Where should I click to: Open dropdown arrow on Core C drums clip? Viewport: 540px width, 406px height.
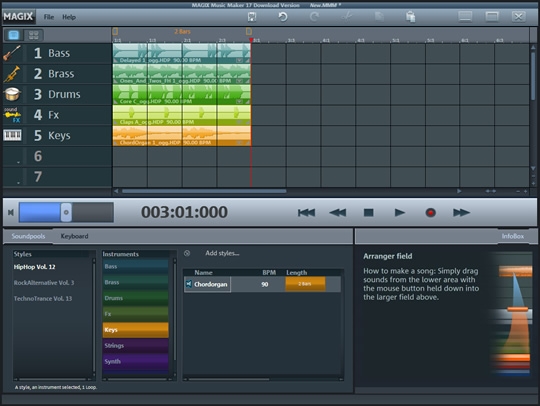coord(240,102)
